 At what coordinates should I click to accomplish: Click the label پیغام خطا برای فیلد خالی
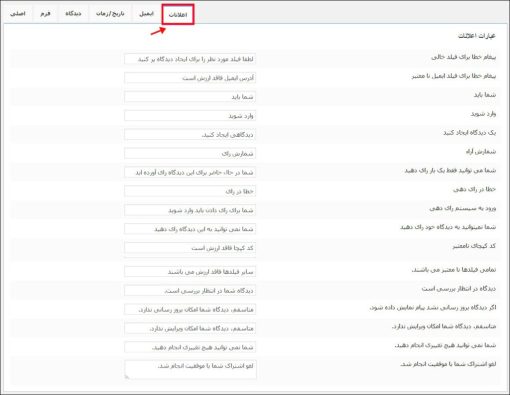pyautogui.click(x=463, y=57)
